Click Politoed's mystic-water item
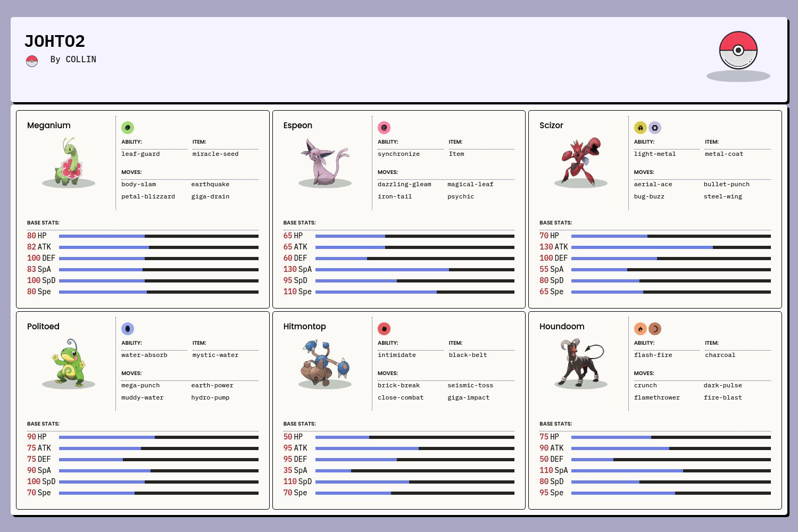Screen dimensions: 798x532 (x=215, y=355)
